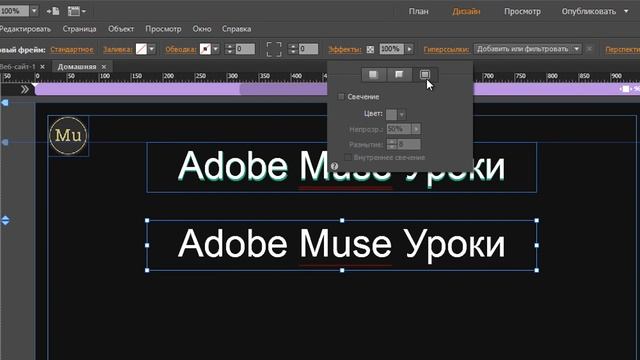The height and width of the screenshot is (360, 640).
Task: Click the help question mark icon in the effects popup
Action: (x=334, y=166)
